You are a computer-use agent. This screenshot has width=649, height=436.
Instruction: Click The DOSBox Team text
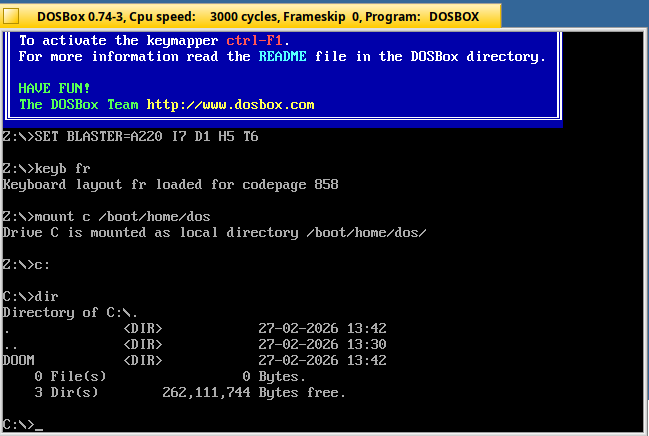(x=78, y=104)
